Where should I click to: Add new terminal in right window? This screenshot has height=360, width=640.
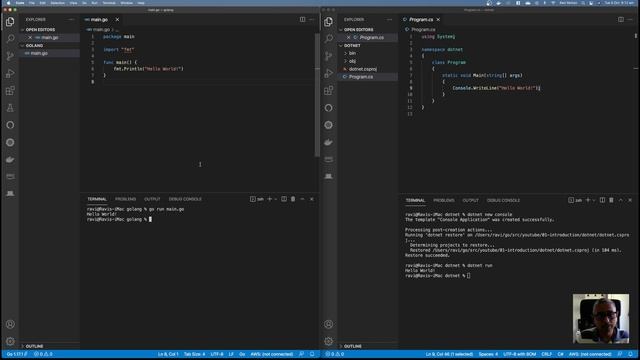tap(588, 200)
